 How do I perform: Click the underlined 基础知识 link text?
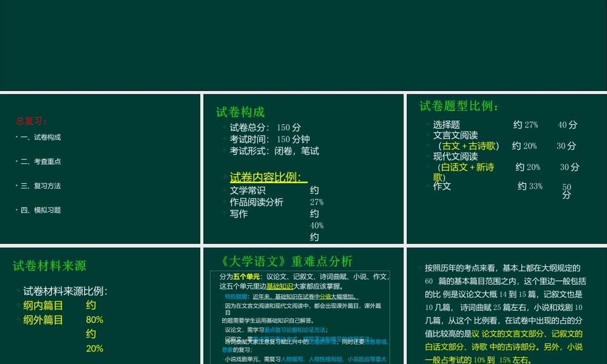[279, 286]
